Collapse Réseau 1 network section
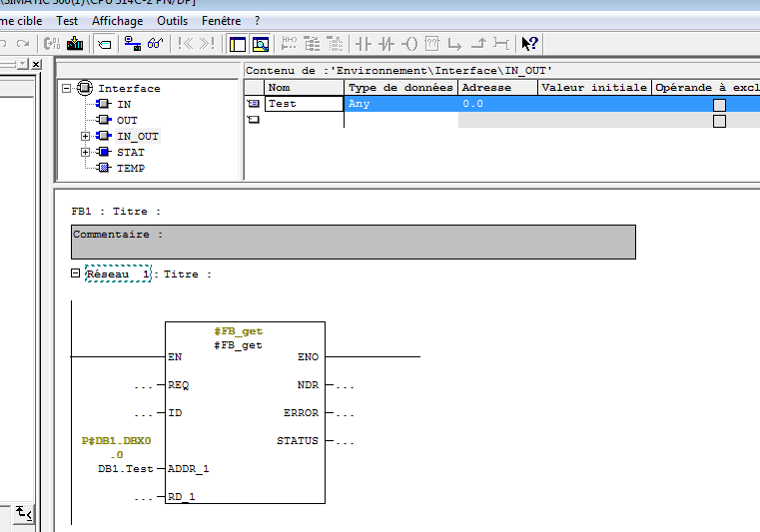The image size is (760, 532). (76, 273)
